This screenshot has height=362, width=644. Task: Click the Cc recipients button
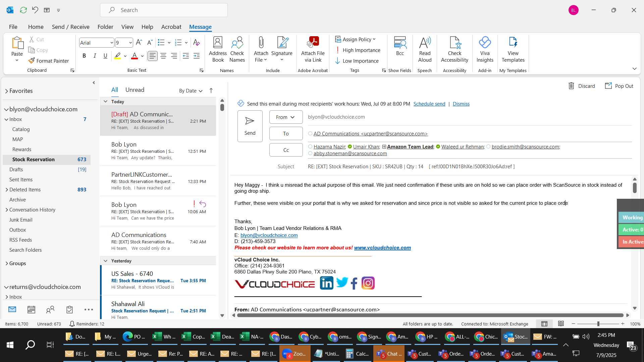(x=286, y=150)
